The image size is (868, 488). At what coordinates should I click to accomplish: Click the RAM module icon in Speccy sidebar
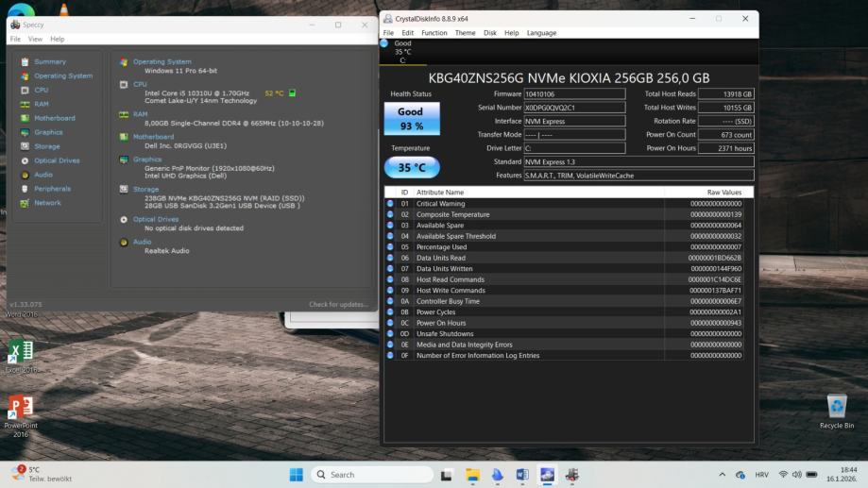tap(25, 104)
